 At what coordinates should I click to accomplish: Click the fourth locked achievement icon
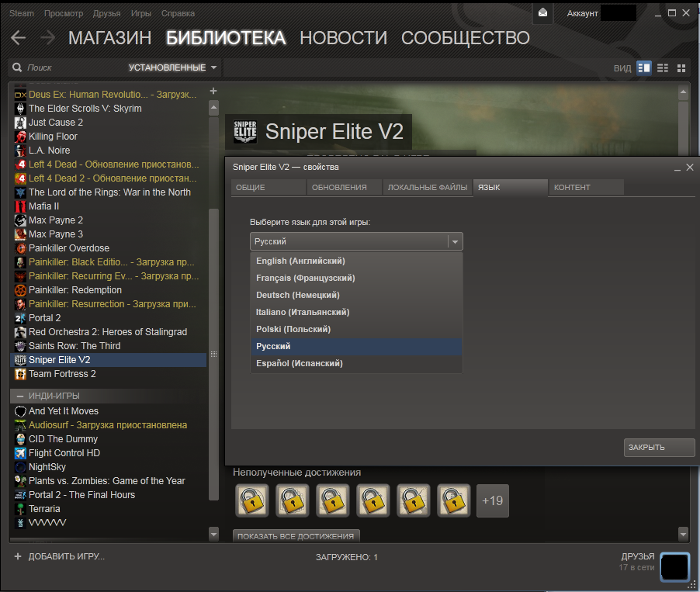pyautogui.click(x=373, y=500)
